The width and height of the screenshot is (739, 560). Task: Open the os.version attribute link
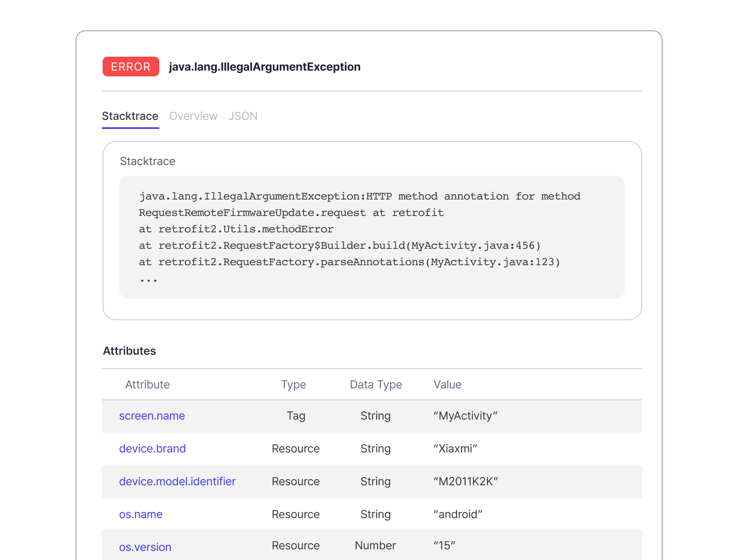coord(145,547)
